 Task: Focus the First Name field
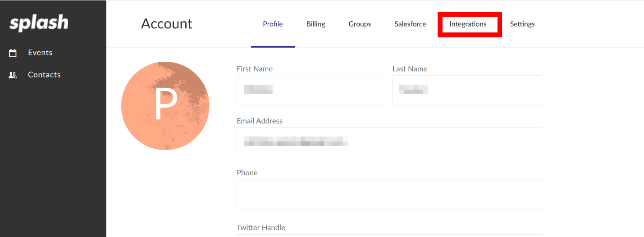point(311,90)
